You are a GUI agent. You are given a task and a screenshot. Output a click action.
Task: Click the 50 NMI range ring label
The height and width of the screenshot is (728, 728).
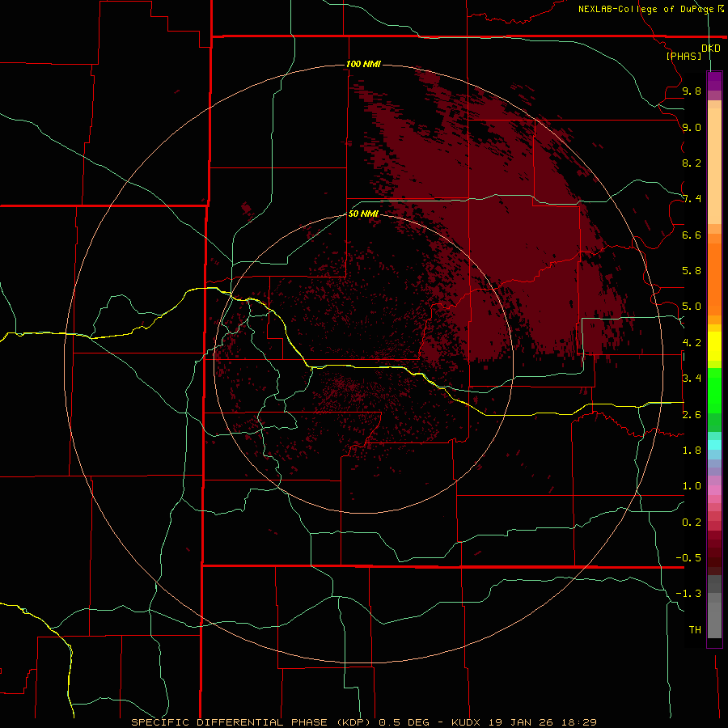[363, 214]
